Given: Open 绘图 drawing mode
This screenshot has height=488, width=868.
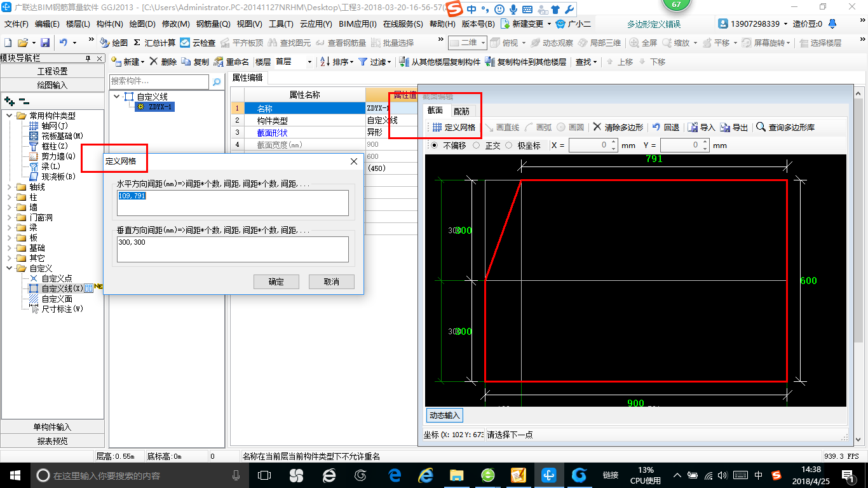Looking at the screenshot, I should click(x=114, y=43).
